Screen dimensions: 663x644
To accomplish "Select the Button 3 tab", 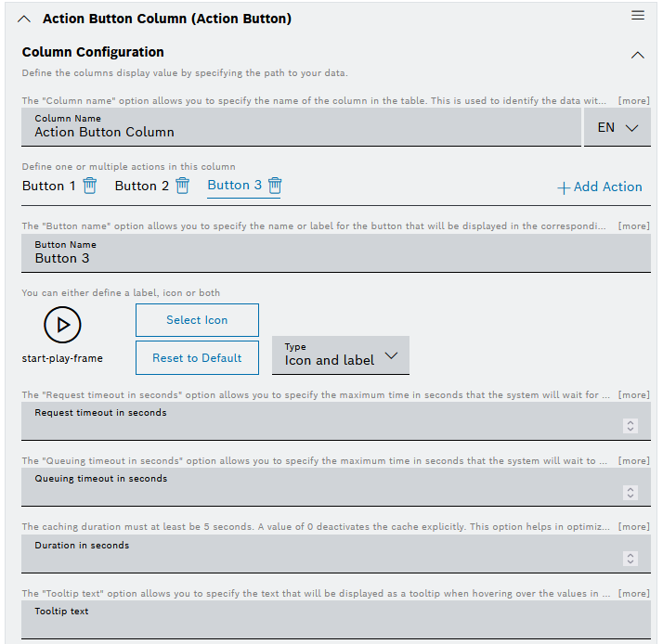I will pos(234,185).
